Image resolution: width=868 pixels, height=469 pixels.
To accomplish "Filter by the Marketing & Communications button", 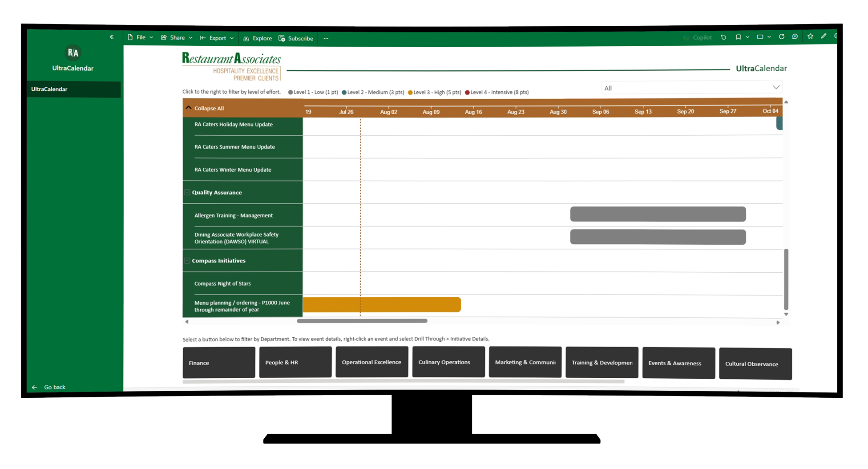I will point(525,362).
